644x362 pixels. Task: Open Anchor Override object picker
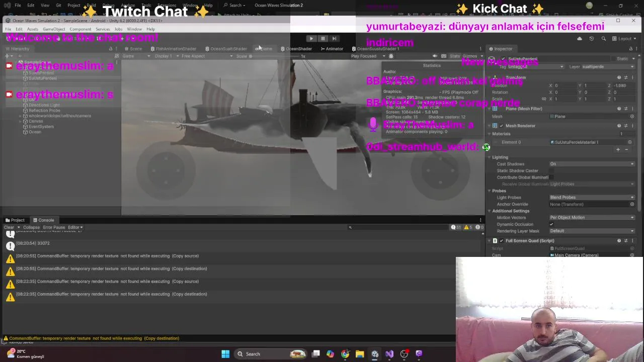(632, 204)
